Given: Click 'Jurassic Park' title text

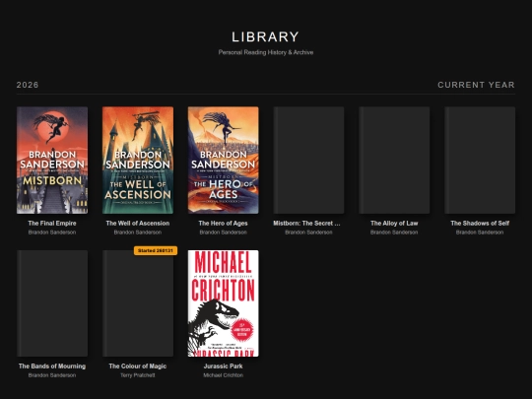Looking at the screenshot, I should (224, 366).
